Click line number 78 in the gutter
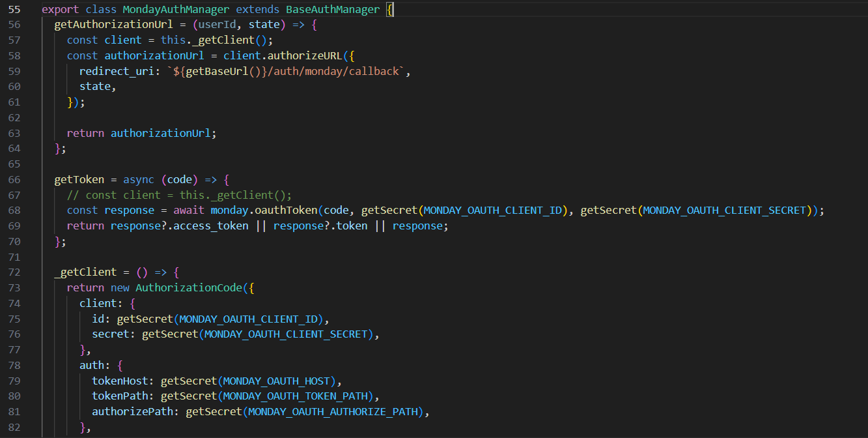Image resolution: width=868 pixels, height=438 pixels. click(14, 365)
